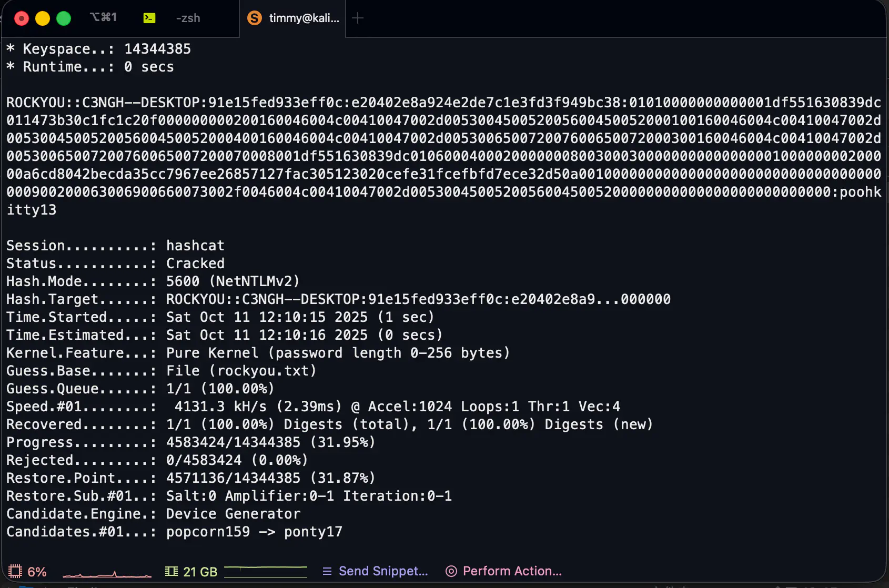The image size is (889, 588).
Task: Click the 21 GB memory readout
Action: click(x=200, y=572)
